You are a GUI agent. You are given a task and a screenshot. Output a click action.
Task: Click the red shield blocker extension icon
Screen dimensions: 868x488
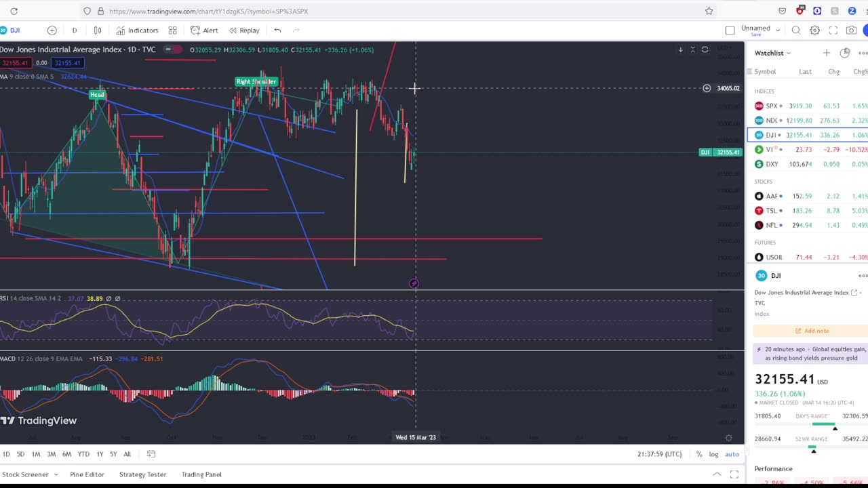[800, 10]
